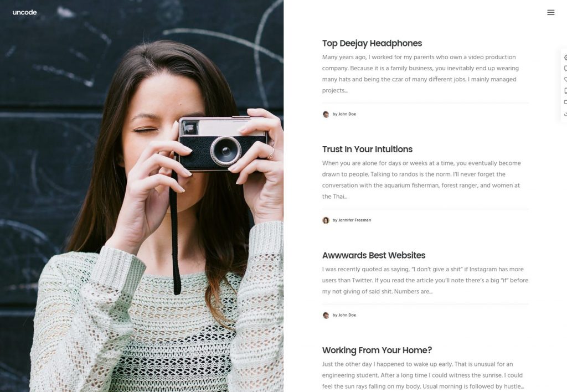Open the settings gear in side panel
The image size is (567, 392).
[565, 57]
